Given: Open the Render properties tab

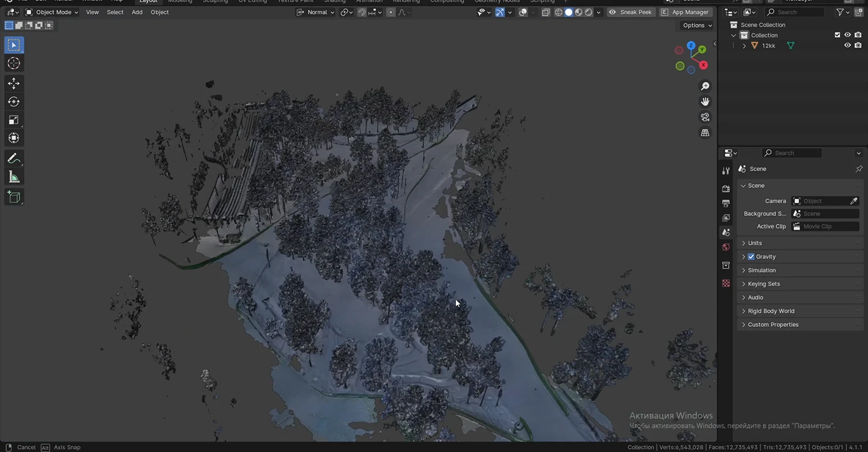Looking at the screenshot, I should [726, 189].
